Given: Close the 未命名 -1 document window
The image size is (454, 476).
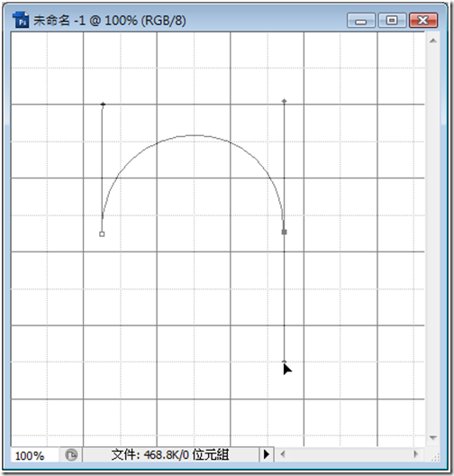Looking at the screenshot, I should [x=423, y=21].
